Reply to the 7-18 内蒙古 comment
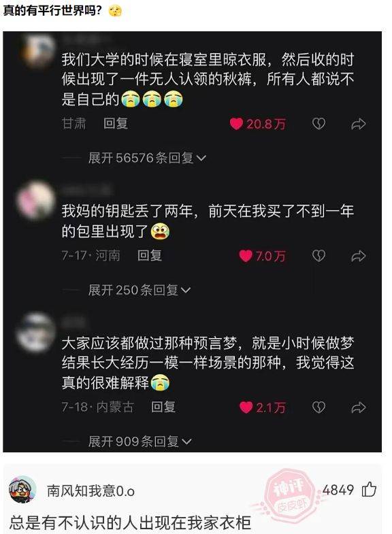The width and height of the screenshot is (392, 534). (x=163, y=407)
